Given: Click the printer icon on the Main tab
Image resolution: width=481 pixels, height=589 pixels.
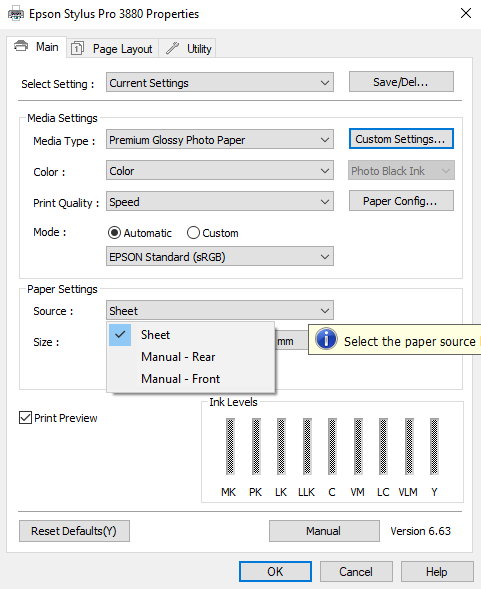Looking at the screenshot, I should point(21,46).
